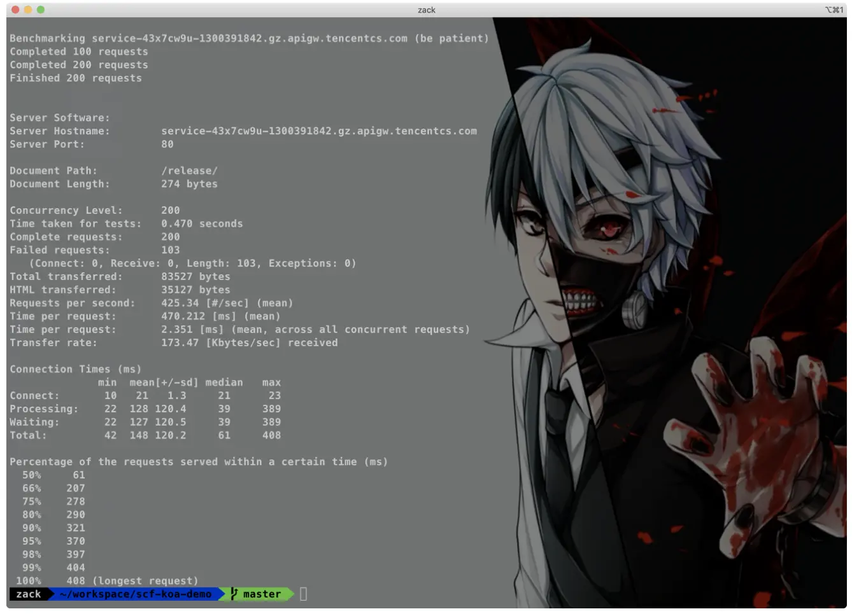Click the '50%' percentile row

[x=53, y=475]
